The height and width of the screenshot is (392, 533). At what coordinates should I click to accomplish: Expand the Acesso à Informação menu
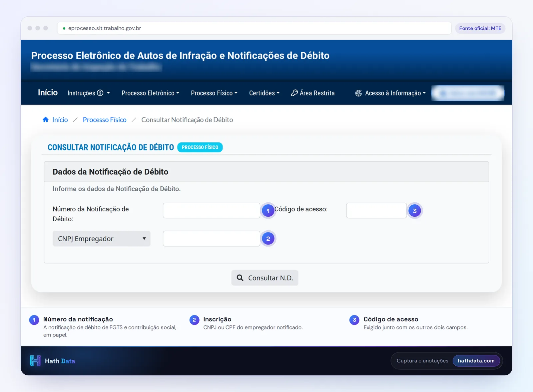point(395,93)
